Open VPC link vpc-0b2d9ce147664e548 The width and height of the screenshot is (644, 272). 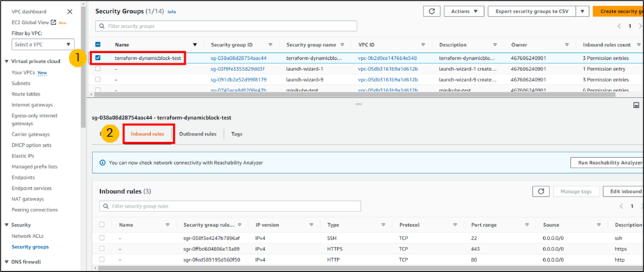coord(387,58)
